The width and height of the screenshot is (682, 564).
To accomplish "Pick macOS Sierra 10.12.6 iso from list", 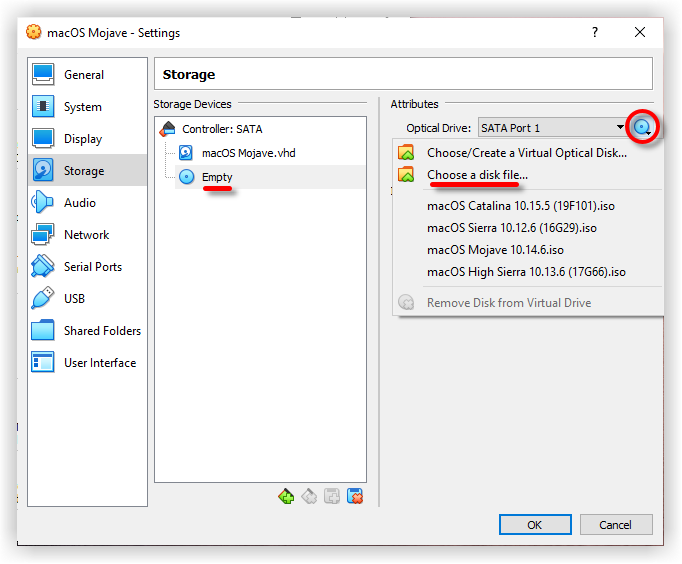I will pos(511,228).
